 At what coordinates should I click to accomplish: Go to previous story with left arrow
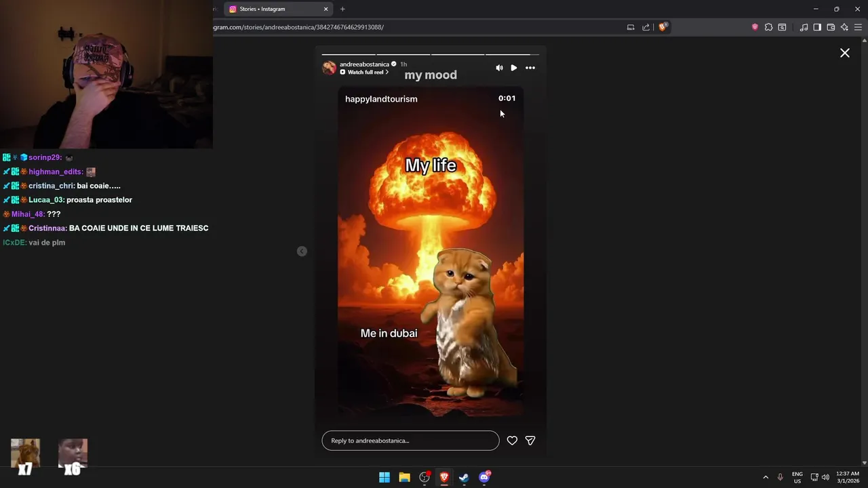tap(302, 251)
